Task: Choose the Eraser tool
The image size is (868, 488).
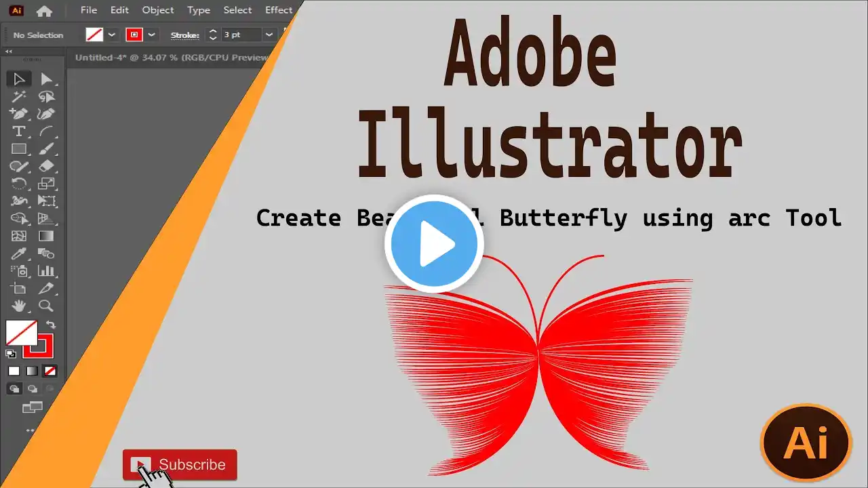Action: pyautogui.click(x=46, y=166)
